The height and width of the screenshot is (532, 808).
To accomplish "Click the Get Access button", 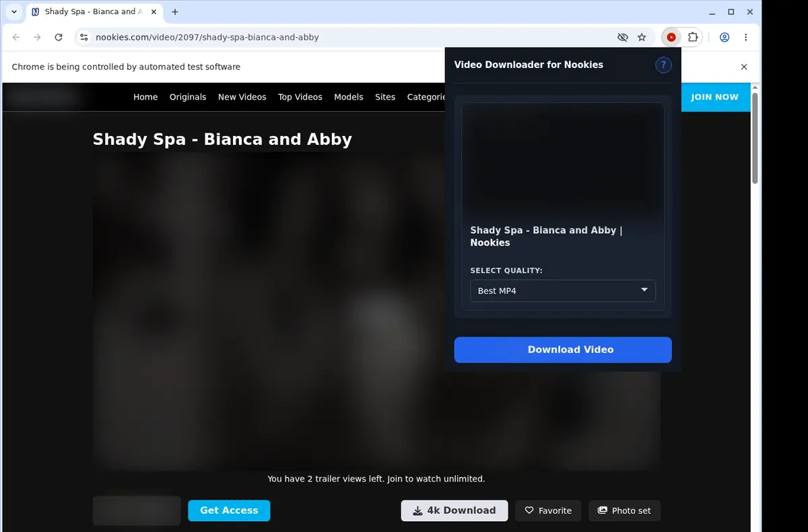I will pyautogui.click(x=229, y=510).
